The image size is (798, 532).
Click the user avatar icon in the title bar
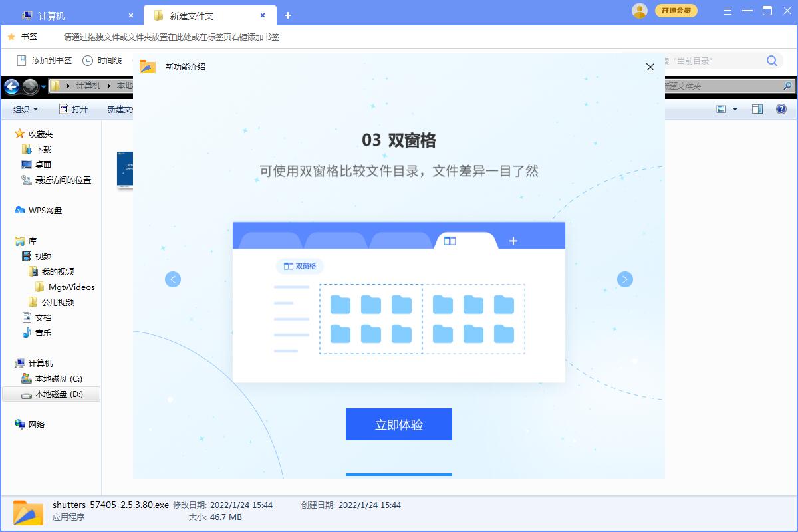click(x=639, y=11)
